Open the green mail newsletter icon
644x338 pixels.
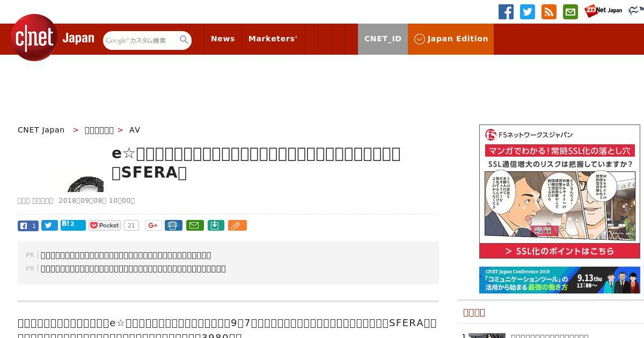(570, 12)
